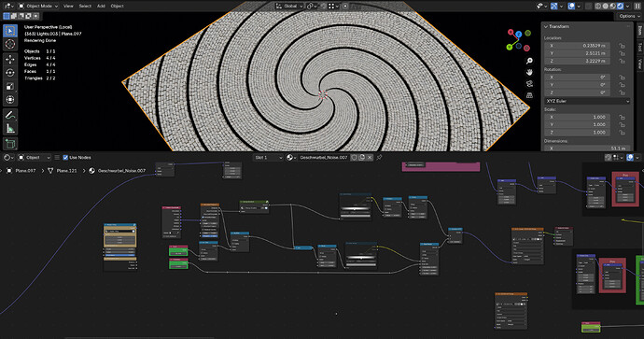Image resolution: width=644 pixels, height=339 pixels.
Task: Set selection mode to new selection icon
Action: [7, 16]
